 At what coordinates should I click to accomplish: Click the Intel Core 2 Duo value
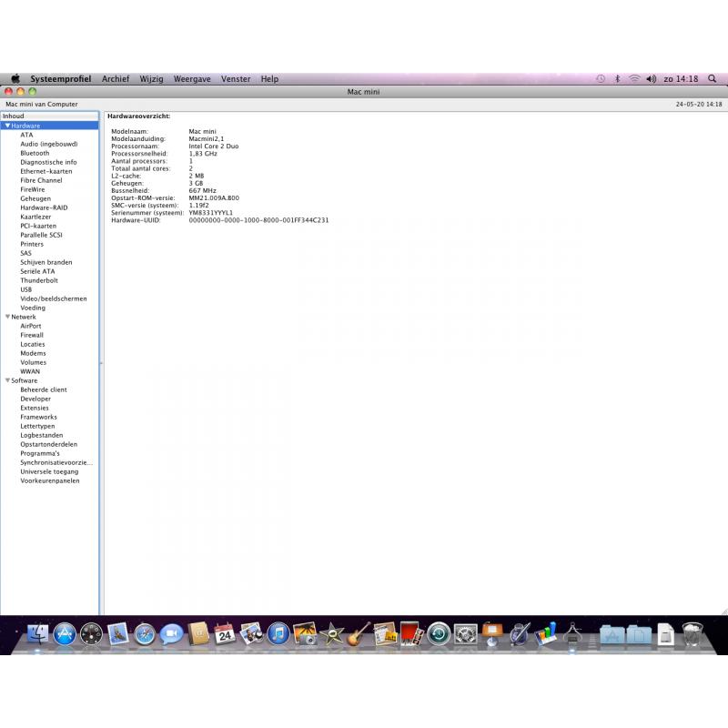[x=214, y=147]
